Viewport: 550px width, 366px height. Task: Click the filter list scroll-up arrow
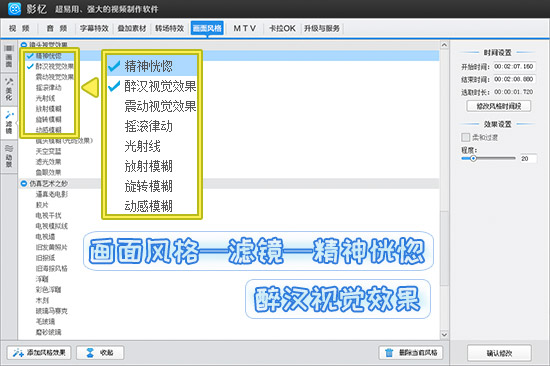444,45
